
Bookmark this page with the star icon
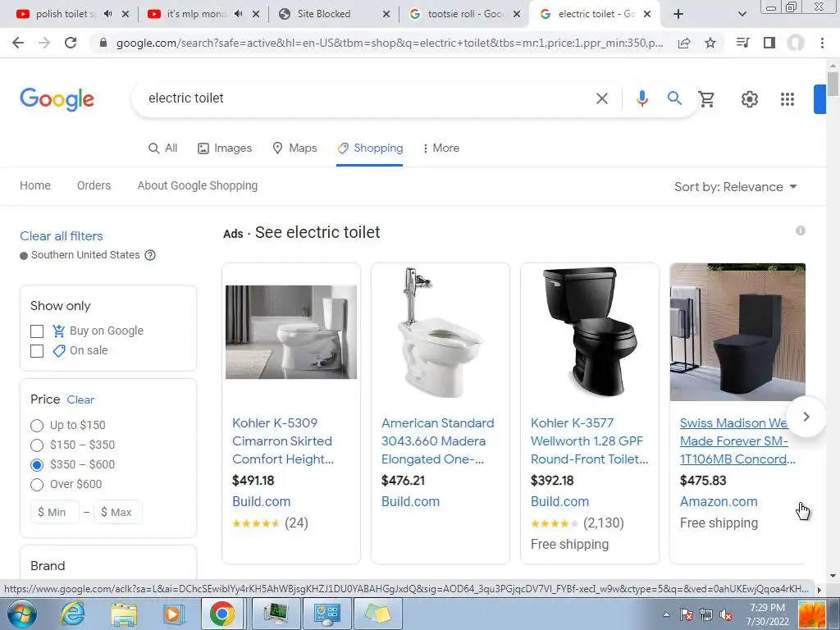(710, 43)
